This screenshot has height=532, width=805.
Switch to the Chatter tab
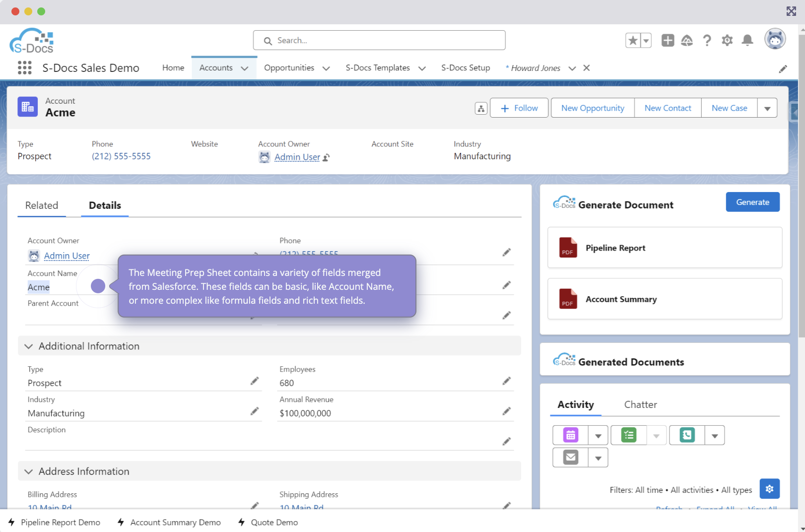[x=640, y=404]
